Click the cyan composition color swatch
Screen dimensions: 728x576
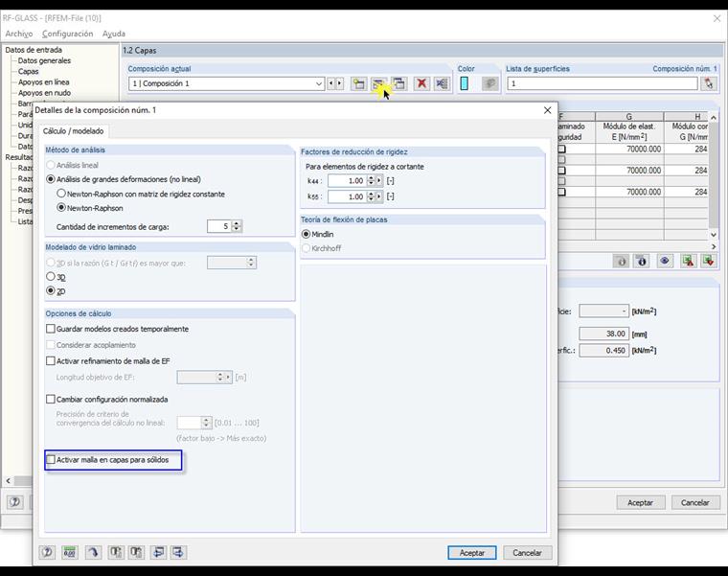point(464,83)
